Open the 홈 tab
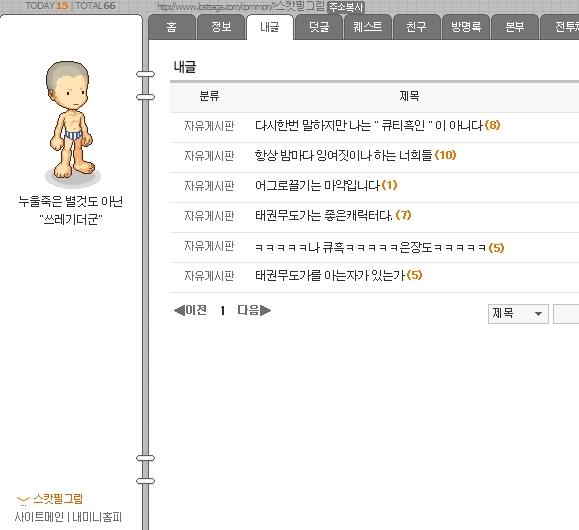579x530 pixels. pyautogui.click(x=172, y=27)
